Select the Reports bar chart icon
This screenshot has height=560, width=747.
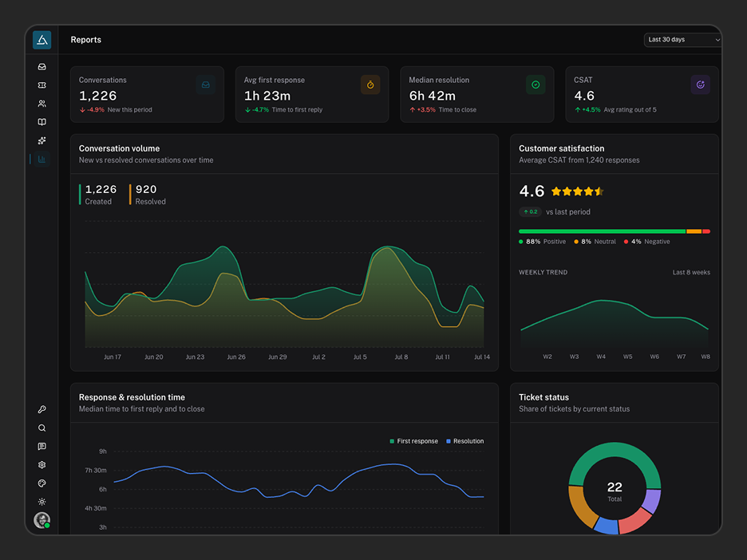point(42,159)
